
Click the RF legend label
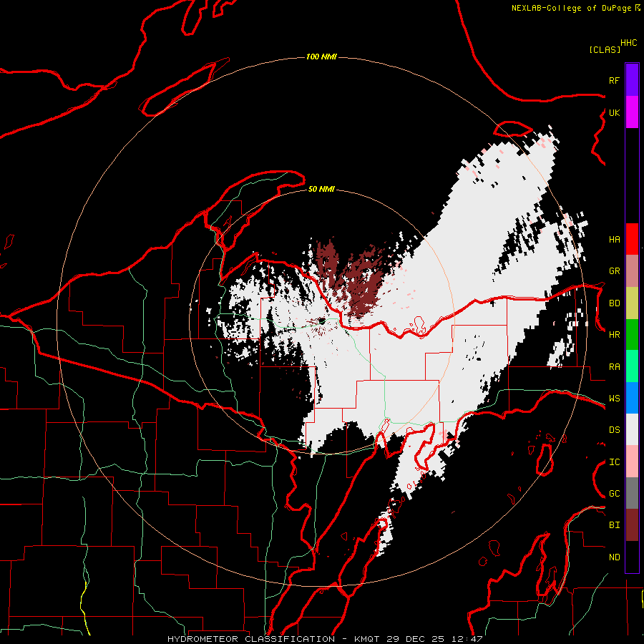[614, 80]
